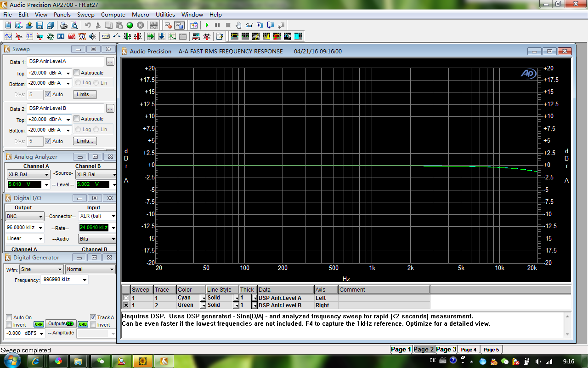Toggle the CHB output channel button
The image size is (588, 368).
click(83, 324)
